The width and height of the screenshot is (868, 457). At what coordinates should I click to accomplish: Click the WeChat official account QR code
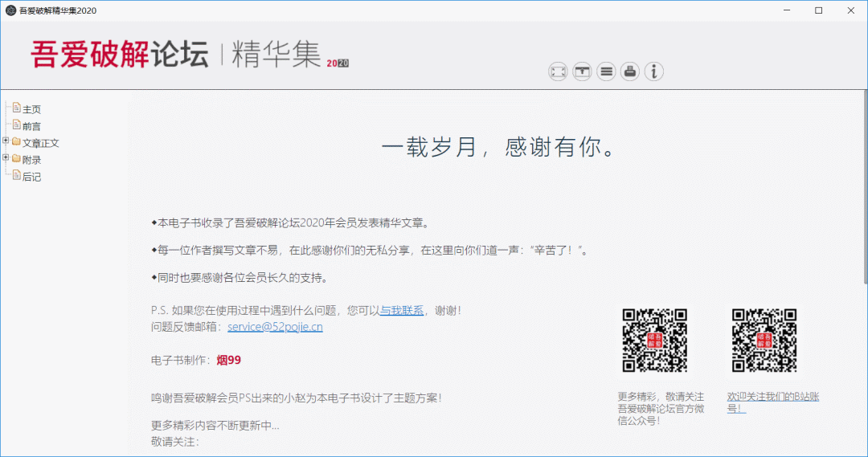[655, 341]
